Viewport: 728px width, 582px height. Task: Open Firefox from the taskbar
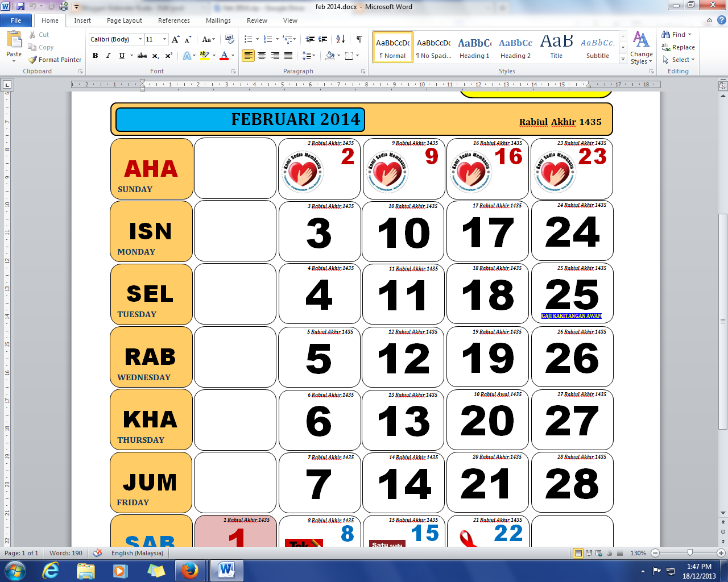(190, 570)
